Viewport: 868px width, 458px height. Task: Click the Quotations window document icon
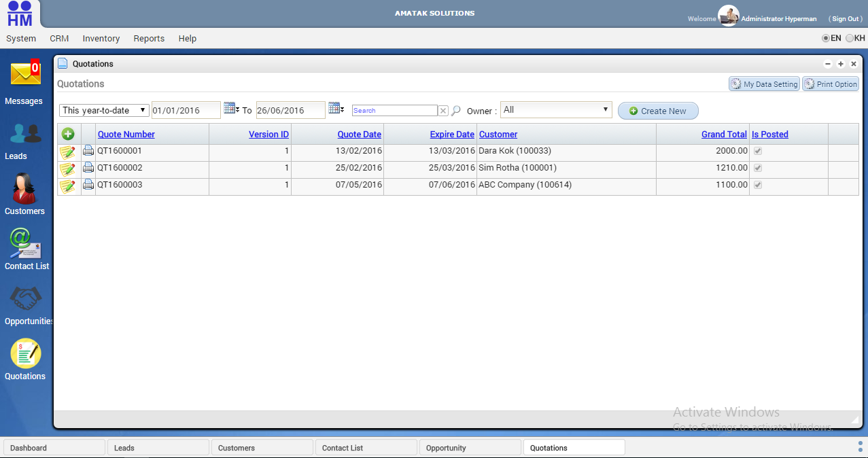pyautogui.click(x=63, y=63)
